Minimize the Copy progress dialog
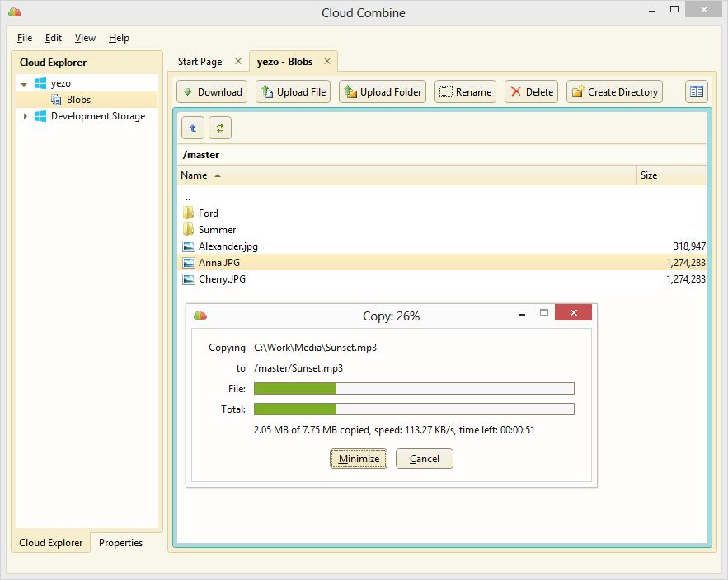 click(358, 458)
